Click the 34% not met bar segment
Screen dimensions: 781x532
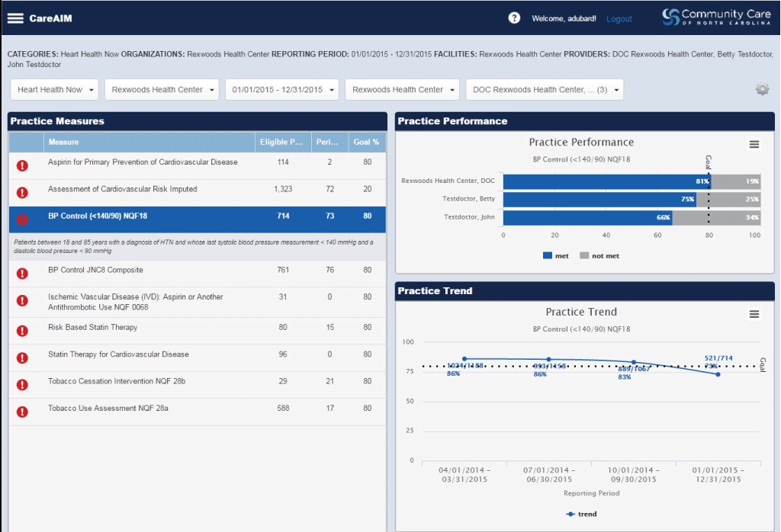click(717, 217)
